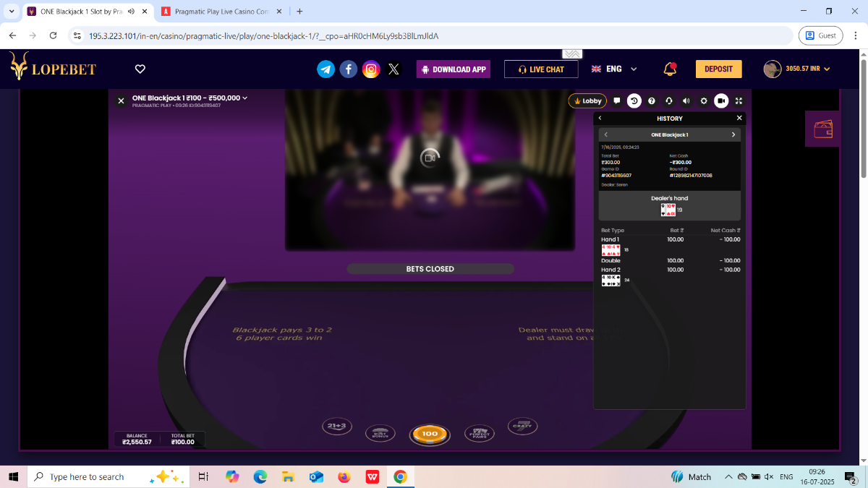Viewport: 868px width, 488px height.
Task: Open the Windows notification center
Action: [x=851, y=477]
